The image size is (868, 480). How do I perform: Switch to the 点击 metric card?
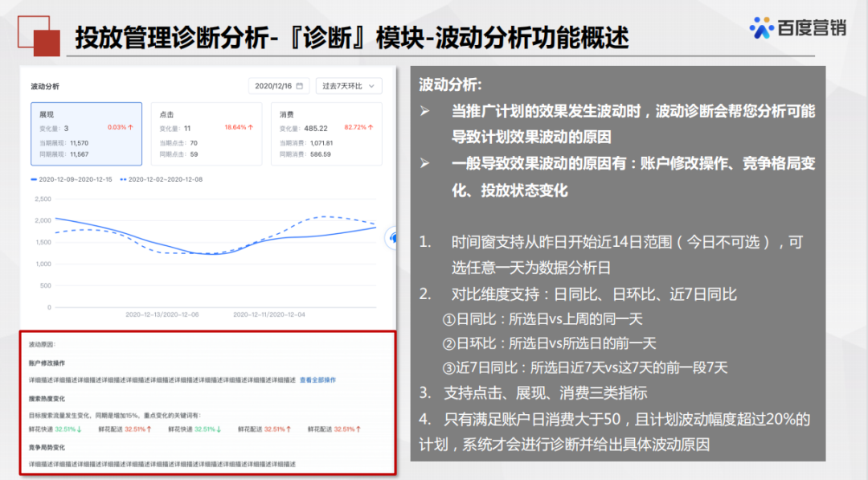[207, 133]
